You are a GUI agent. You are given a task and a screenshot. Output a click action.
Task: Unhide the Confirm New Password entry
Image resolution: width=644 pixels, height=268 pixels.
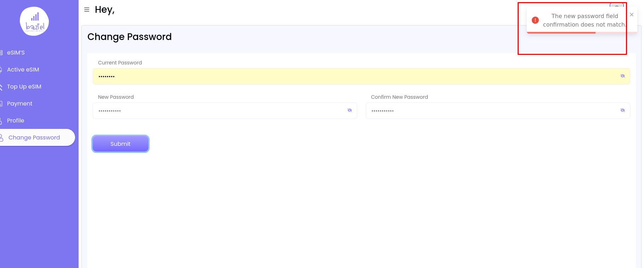[x=622, y=110]
